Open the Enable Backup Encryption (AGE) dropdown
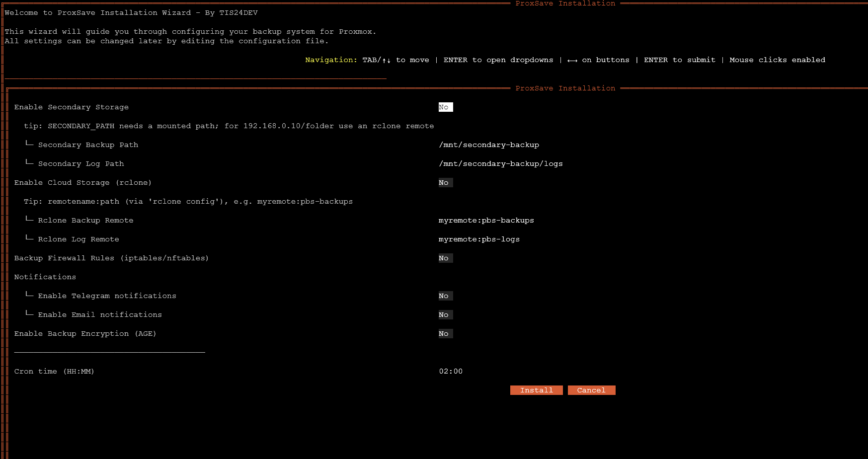This screenshot has height=459, width=868. (445, 333)
